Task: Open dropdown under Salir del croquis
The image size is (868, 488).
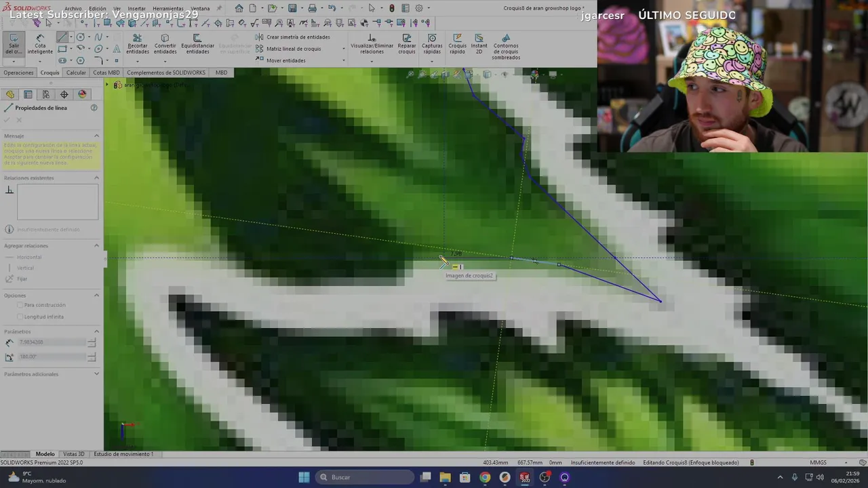Action: point(14,62)
